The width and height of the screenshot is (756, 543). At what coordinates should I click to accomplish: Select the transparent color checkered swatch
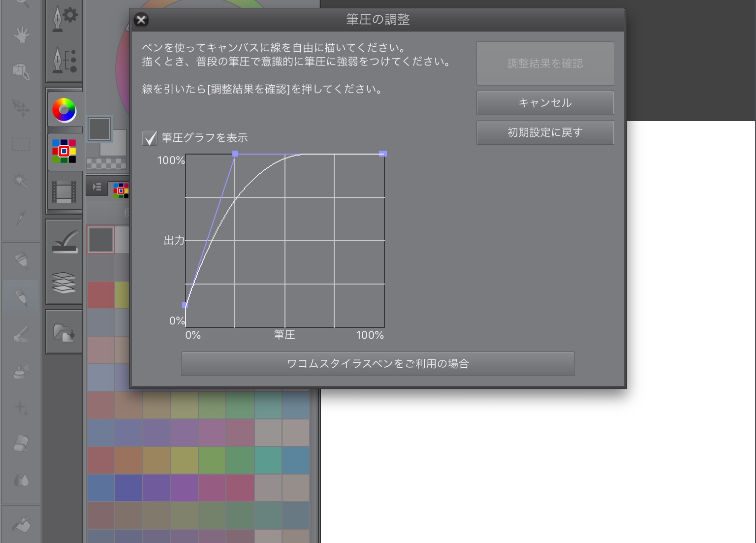[106, 163]
